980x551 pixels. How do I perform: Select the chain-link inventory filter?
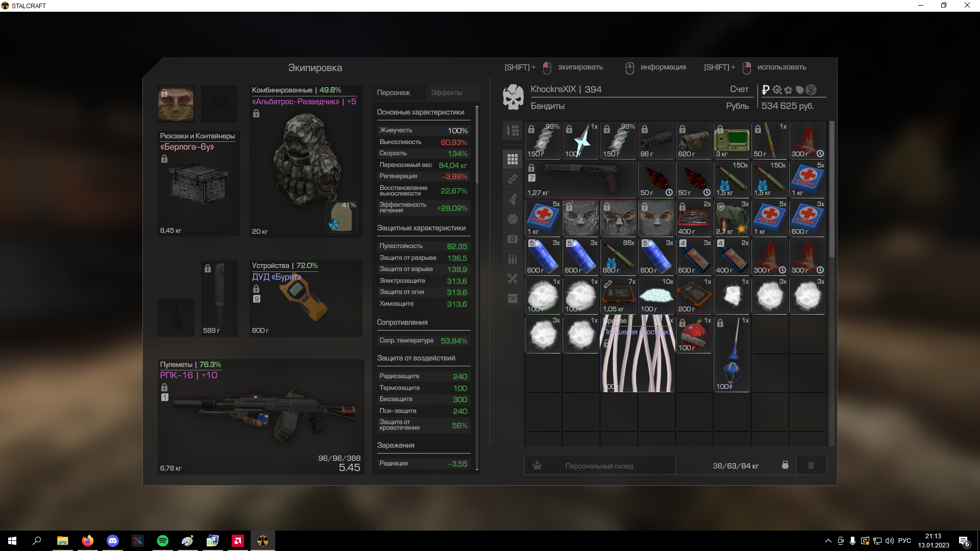512,179
